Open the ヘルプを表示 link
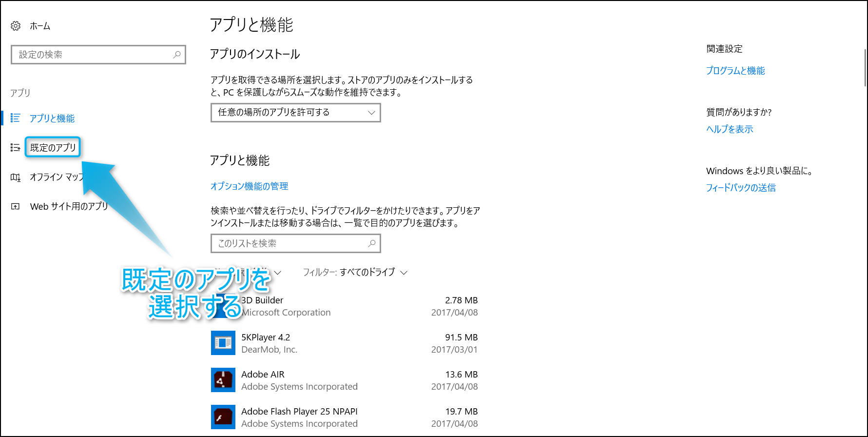The image size is (868, 437). (729, 129)
